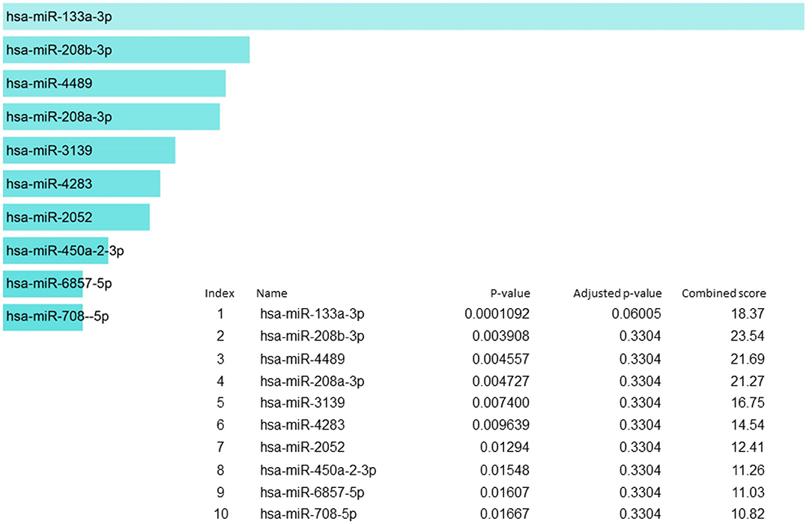This screenshot has height=524, width=812.
Task: Click the P-value 0.01607
Action: click(505, 493)
